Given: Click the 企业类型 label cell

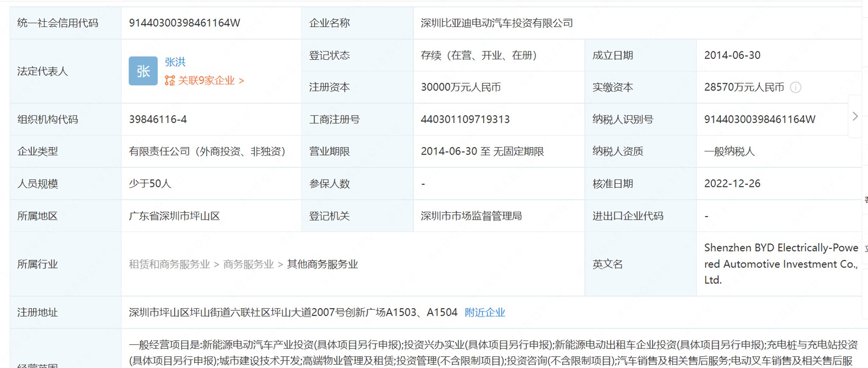Looking at the screenshot, I should point(66,151).
